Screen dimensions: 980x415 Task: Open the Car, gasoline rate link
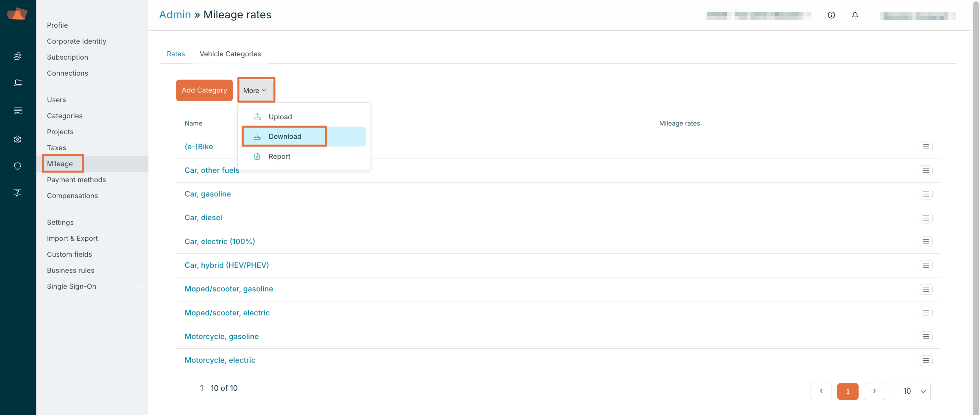[x=208, y=194]
